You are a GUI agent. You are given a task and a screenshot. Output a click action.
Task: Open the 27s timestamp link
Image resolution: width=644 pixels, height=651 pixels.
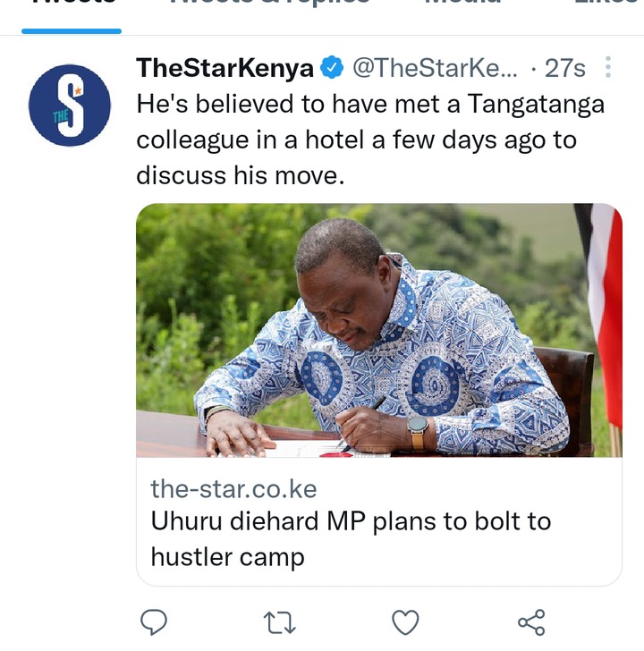[x=564, y=68]
